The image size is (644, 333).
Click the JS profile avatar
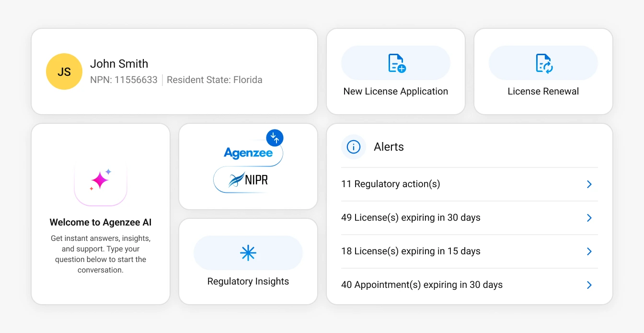click(x=64, y=71)
